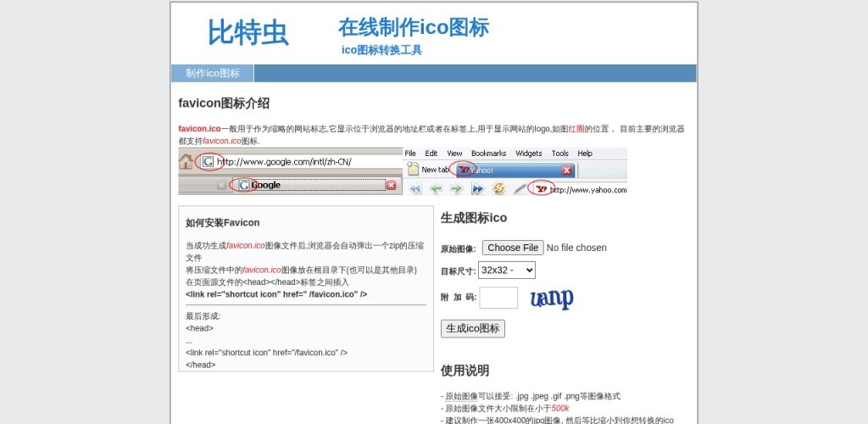Click the blue fast-forward icon in the Yahoo toolbar

[478, 188]
